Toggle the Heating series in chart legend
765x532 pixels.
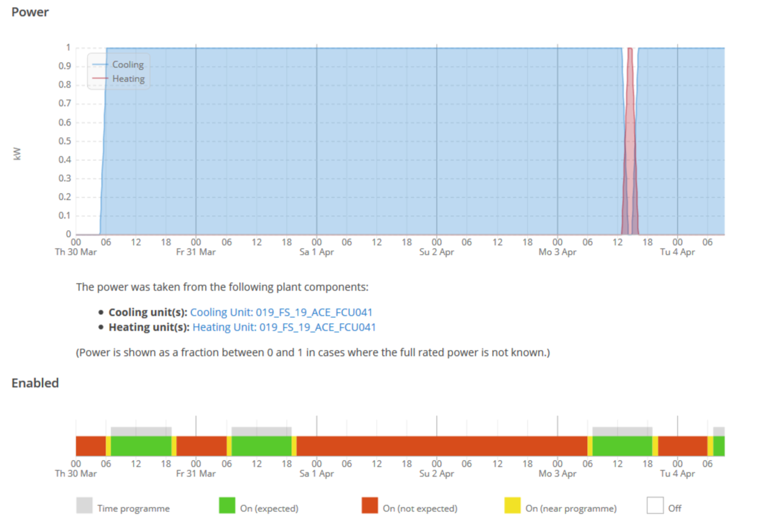pos(118,78)
